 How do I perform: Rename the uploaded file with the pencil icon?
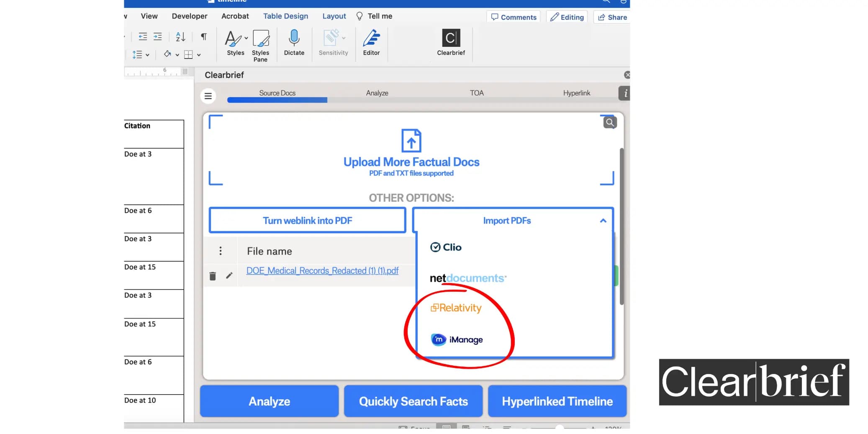pos(229,275)
